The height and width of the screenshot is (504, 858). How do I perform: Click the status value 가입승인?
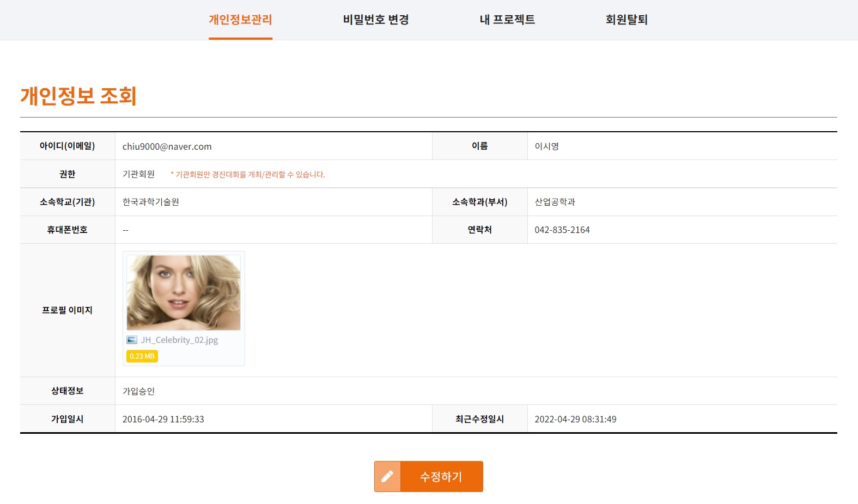138,391
